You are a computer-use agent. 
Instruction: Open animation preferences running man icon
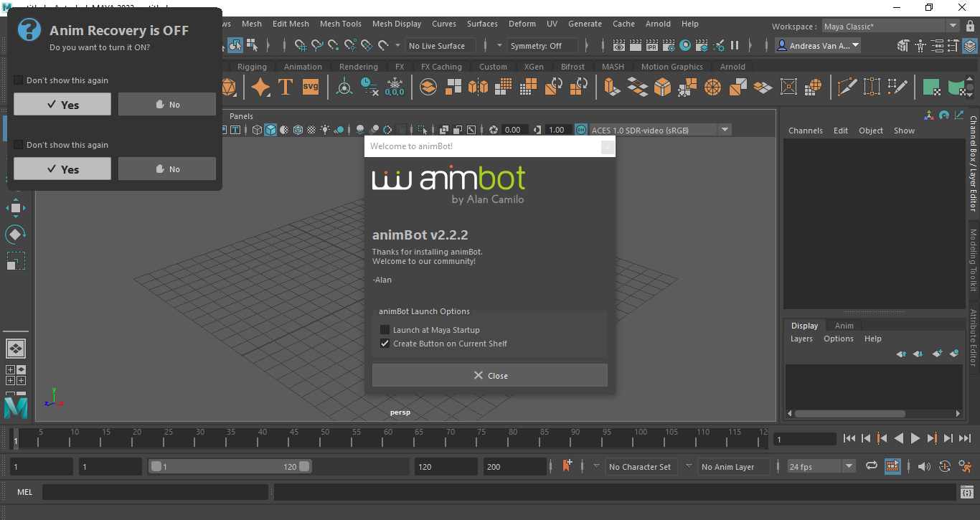click(x=964, y=466)
